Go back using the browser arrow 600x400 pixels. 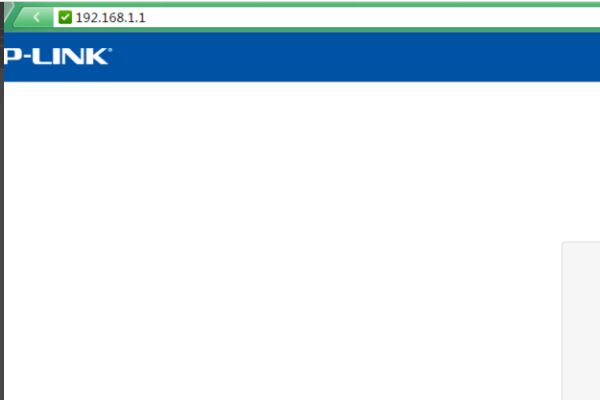click(x=36, y=17)
